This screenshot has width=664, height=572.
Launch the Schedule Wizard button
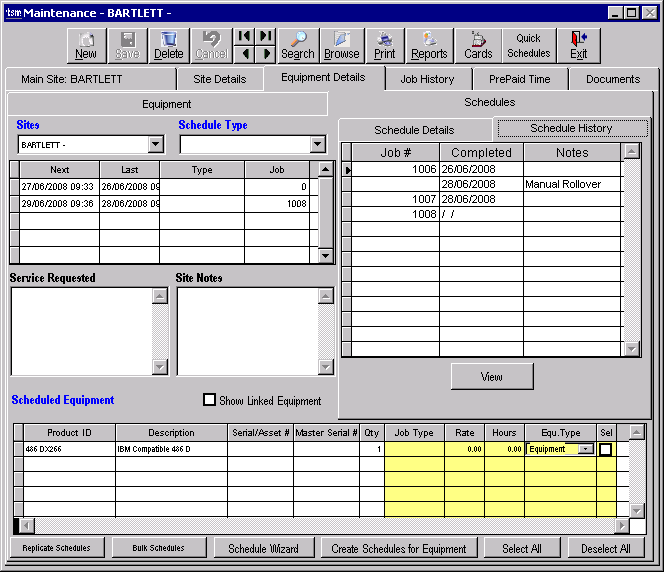(x=263, y=548)
